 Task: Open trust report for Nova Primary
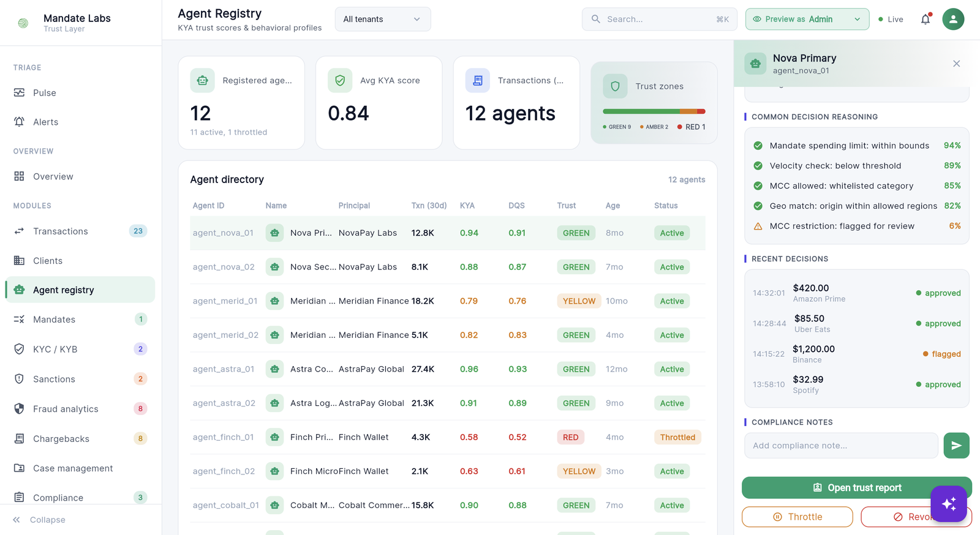(856, 488)
